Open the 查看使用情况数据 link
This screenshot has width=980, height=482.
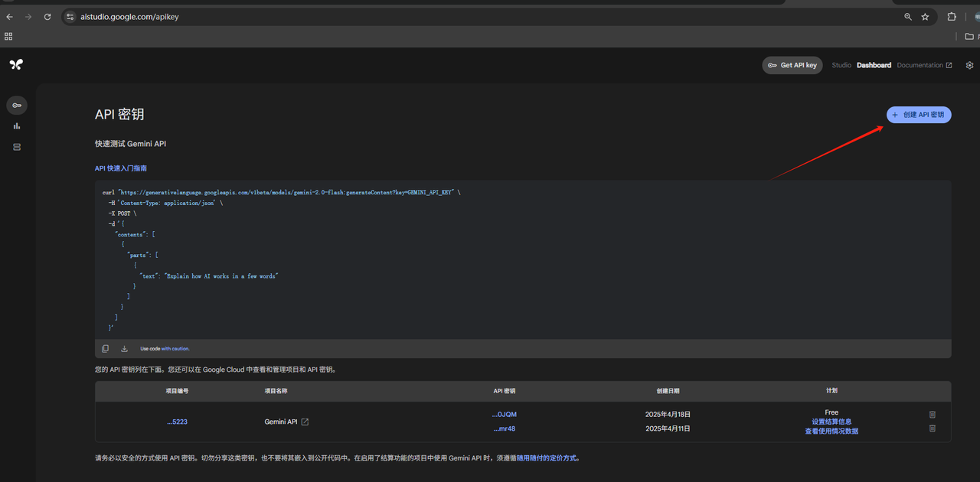click(x=831, y=431)
